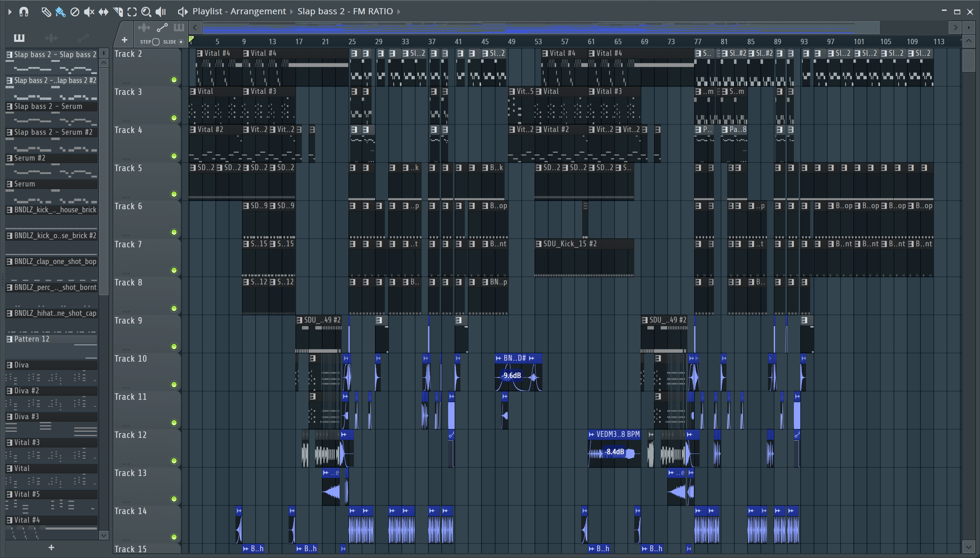Toggle the snap magnet icon
980x558 pixels.
(x=24, y=12)
